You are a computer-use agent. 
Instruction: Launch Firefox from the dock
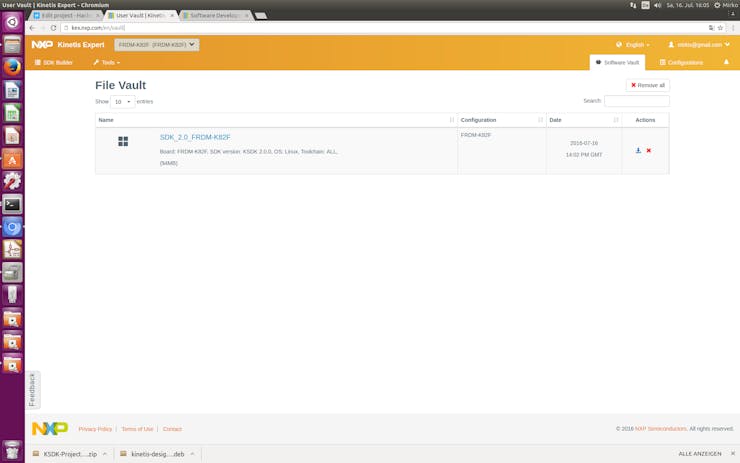(x=12, y=67)
